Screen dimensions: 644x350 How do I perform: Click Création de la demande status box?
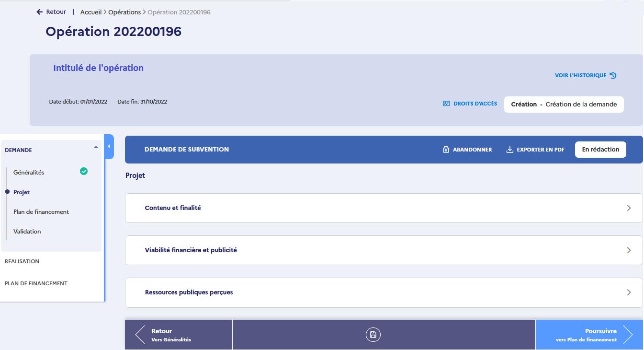[x=564, y=105]
